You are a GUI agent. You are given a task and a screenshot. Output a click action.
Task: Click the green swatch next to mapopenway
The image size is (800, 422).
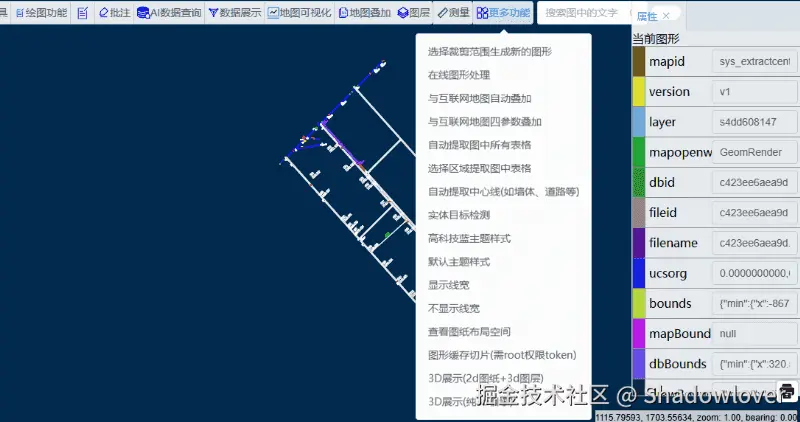point(639,152)
